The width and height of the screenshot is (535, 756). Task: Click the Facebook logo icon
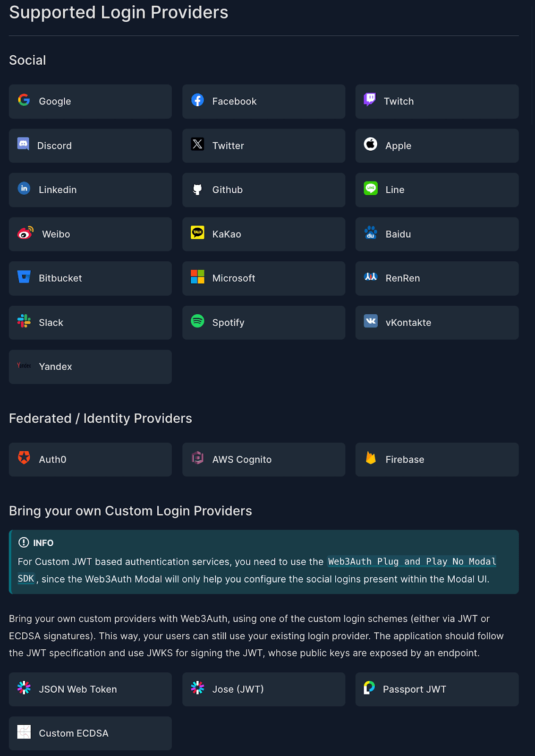click(x=197, y=100)
